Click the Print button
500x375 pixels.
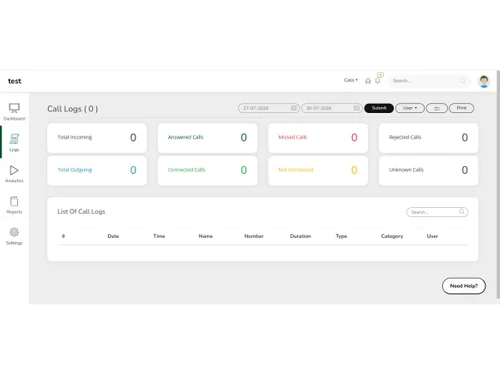(x=462, y=108)
